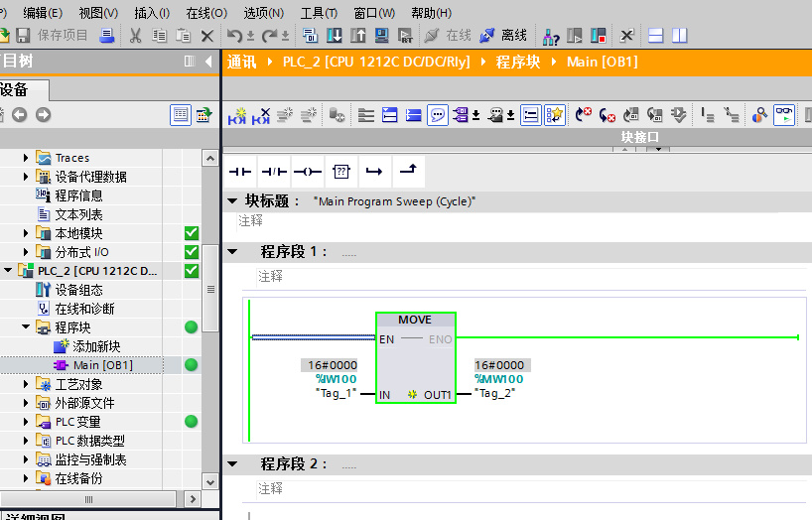Click the close branch icon
Image resolution: width=812 pixels, height=520 pixels.
point(407,172)
